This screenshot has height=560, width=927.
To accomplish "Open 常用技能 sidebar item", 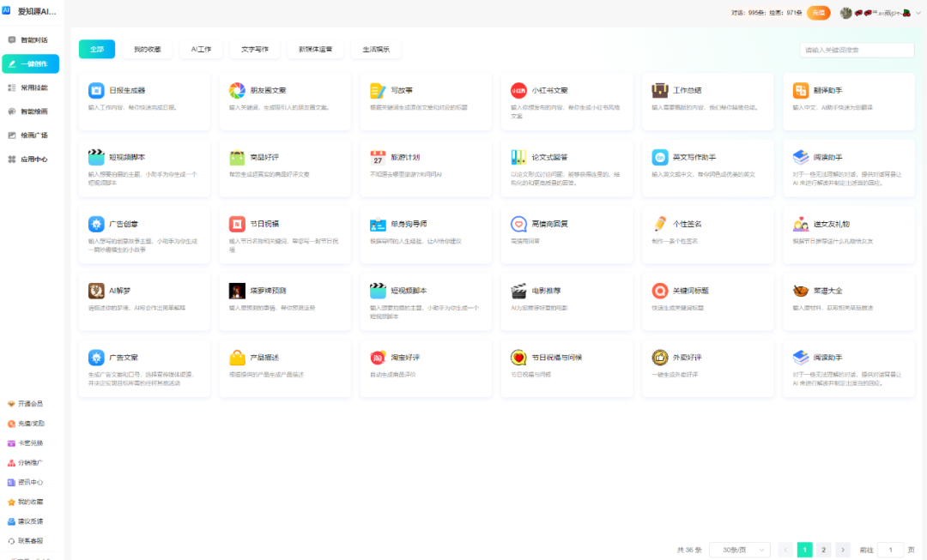I will [31, 87].
